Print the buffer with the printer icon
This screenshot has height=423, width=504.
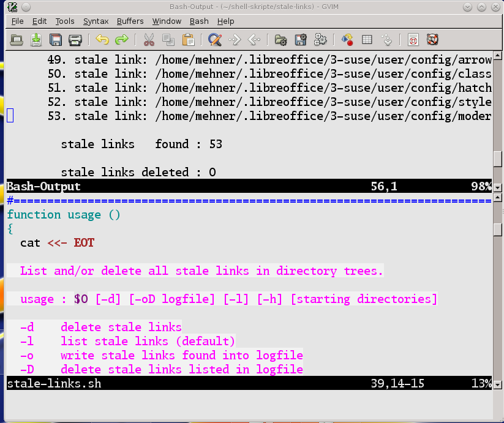pyautogui.click(x=75, y=40)
